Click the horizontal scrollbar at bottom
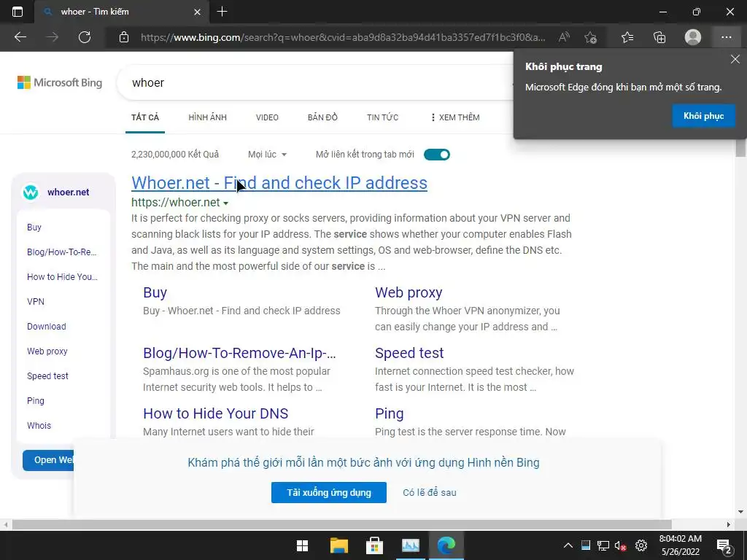This screenshot has height=560, width=747. (341, 524)
